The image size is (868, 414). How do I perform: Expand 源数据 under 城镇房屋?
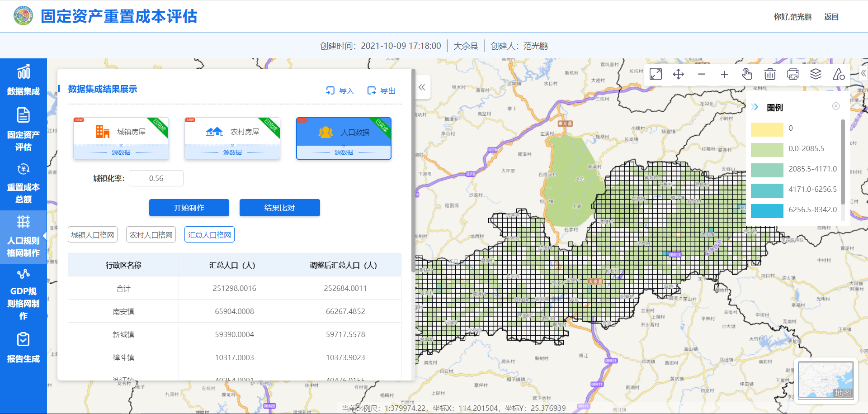click(121, 152)
